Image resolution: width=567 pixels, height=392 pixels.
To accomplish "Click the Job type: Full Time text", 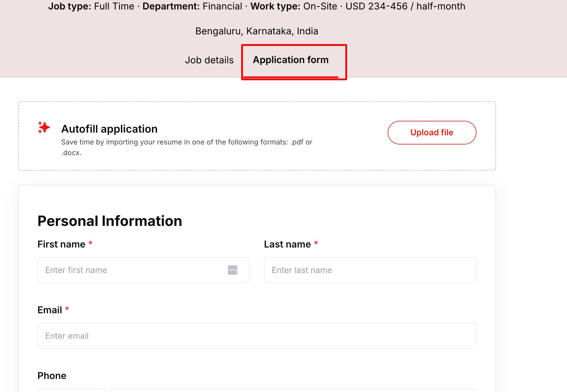I will pos(91,6).
